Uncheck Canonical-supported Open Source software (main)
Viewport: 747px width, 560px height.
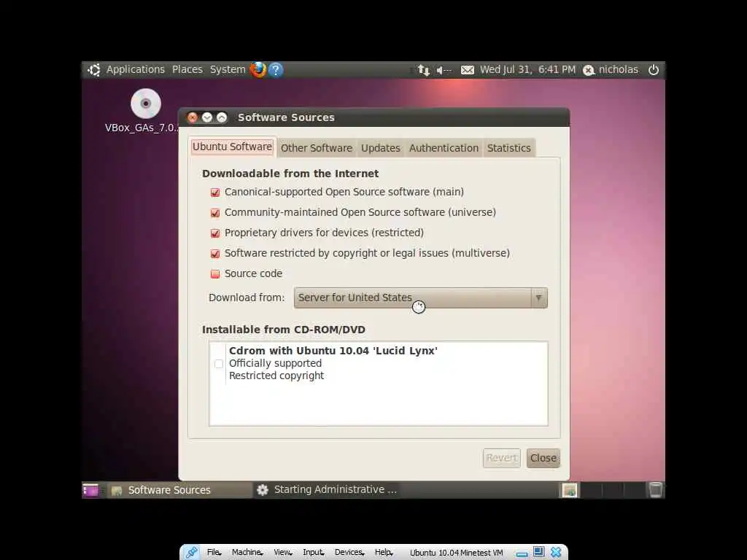click(x=215, y=192)
